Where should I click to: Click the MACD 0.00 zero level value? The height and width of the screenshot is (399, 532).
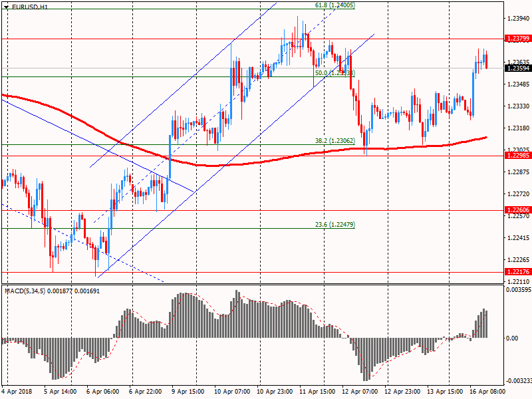[x=512, y=338]
